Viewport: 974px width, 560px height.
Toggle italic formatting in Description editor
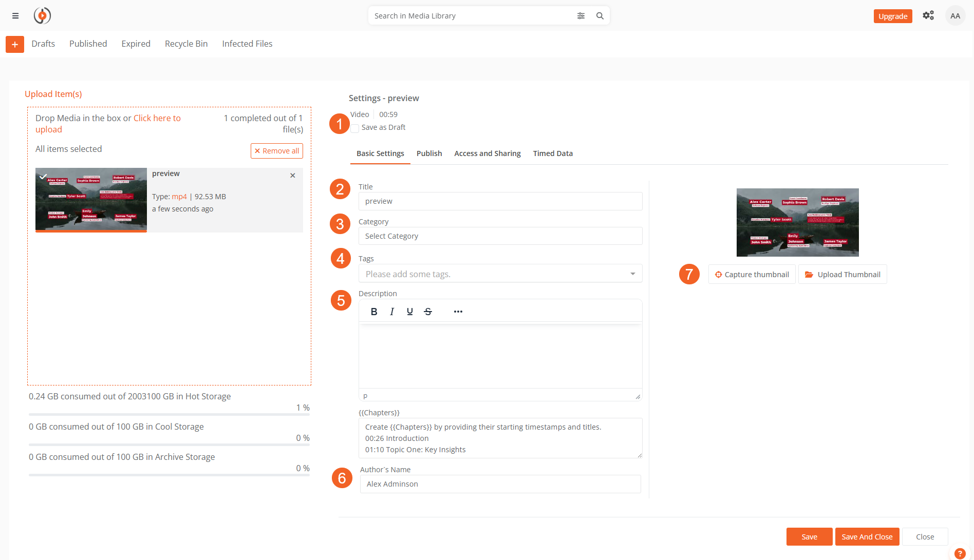392,312
